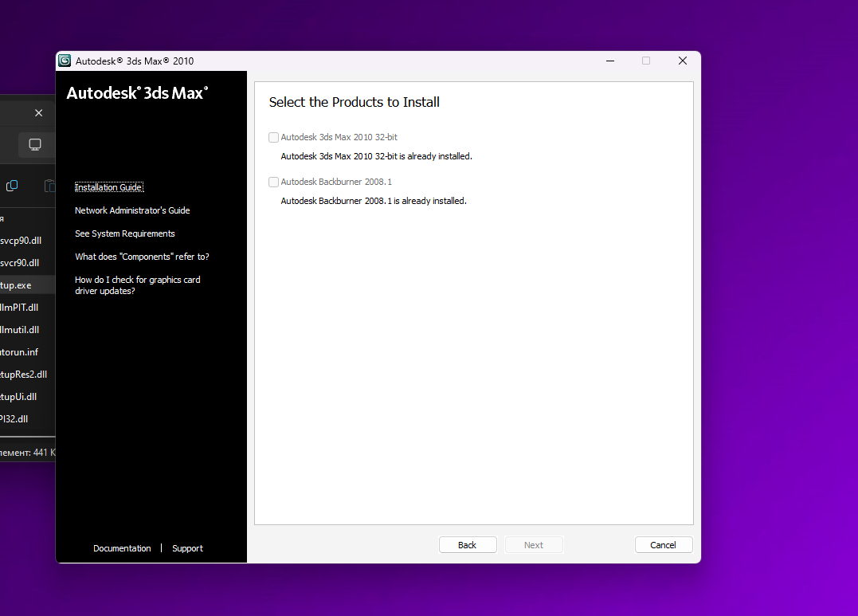Open the Network Administrator's Guide link

click(x=132, y=210)
